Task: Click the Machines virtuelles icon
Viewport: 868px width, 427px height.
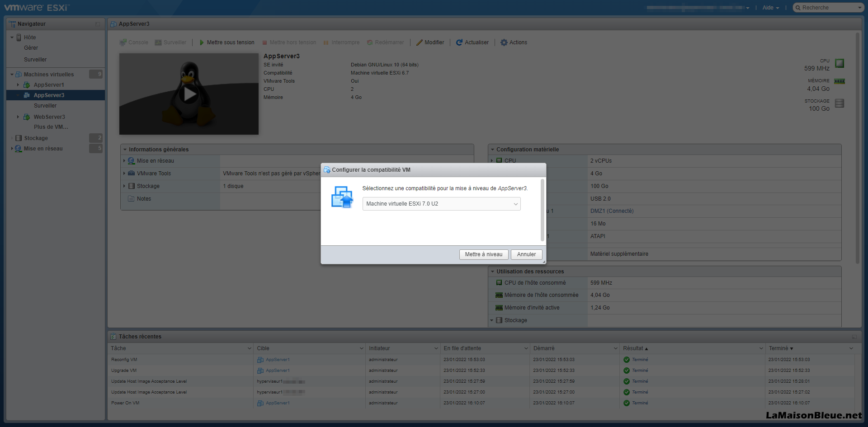Action: coord(19,75)
